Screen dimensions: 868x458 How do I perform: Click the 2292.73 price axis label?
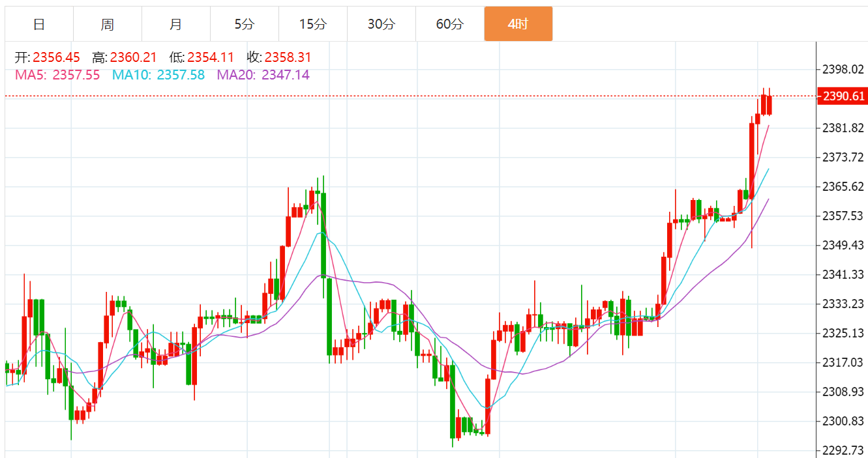[843, 450]
